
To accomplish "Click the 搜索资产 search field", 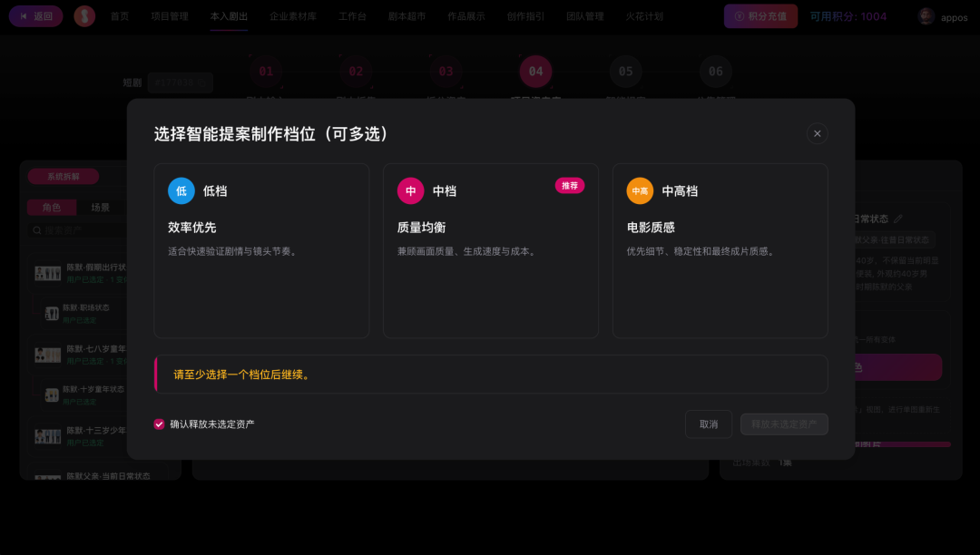I will click(x=78, y=230).
